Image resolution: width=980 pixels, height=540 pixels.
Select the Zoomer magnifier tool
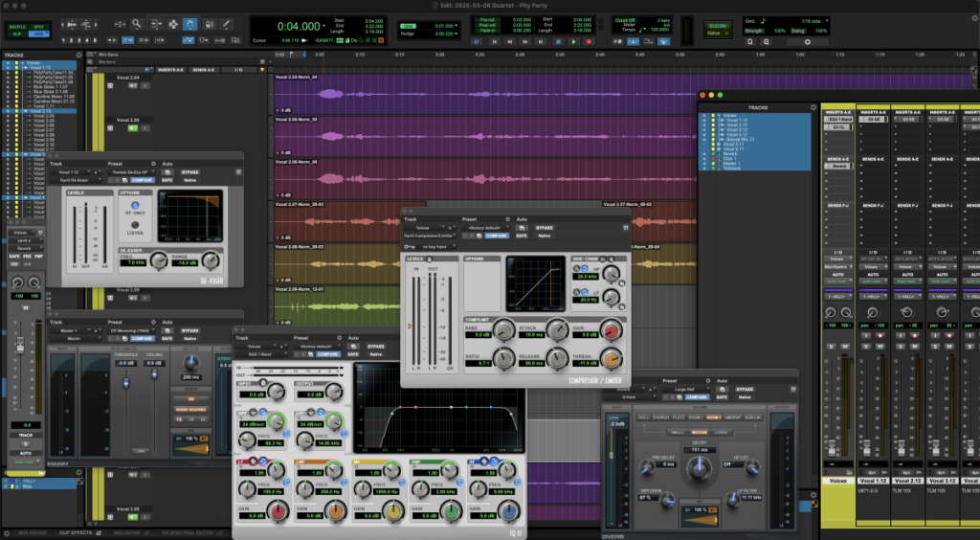pyautogui.click(x=136, y=24)
